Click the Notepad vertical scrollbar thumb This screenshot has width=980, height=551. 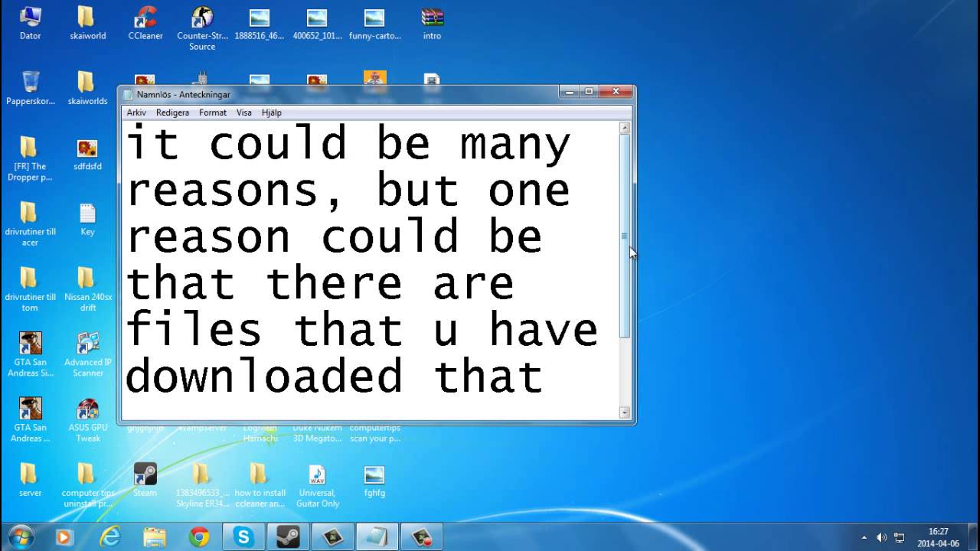click(x=625, y=236)
